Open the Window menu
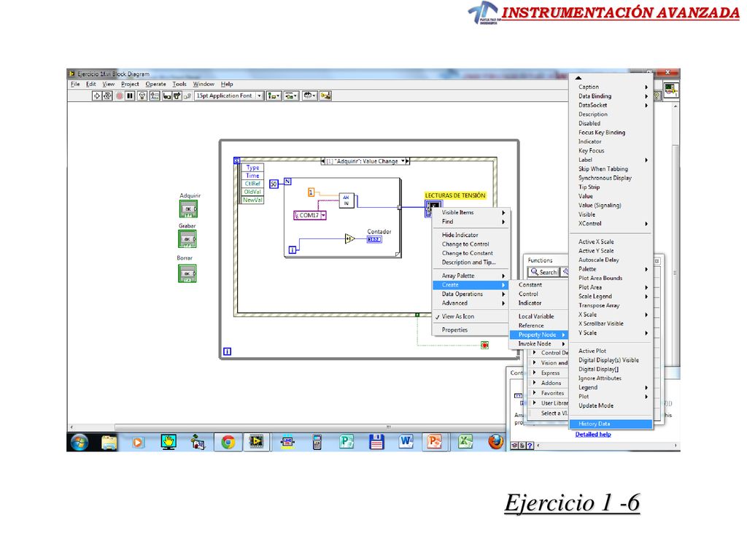Image resolution: width=747 pixels, height=560 pixels. [x=204, y=85]
